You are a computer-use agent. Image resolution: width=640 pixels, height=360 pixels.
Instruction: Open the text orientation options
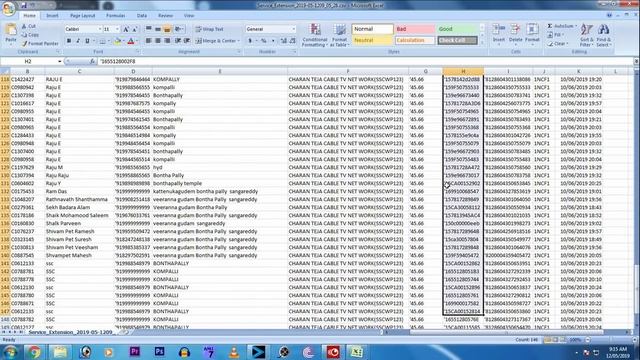click(x=179, y=29)
